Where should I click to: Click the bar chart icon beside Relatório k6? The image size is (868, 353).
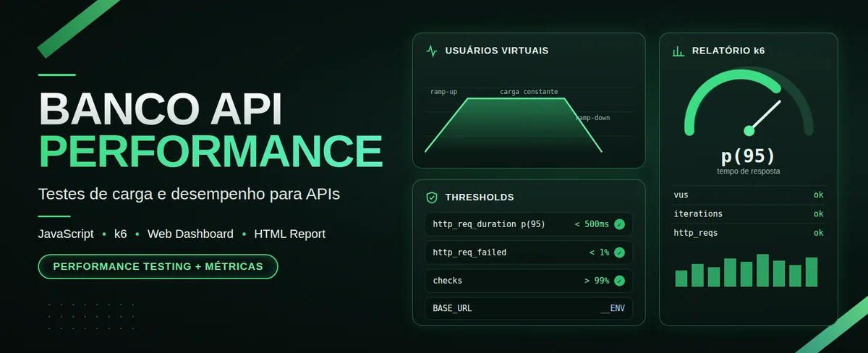click(678, 51)
